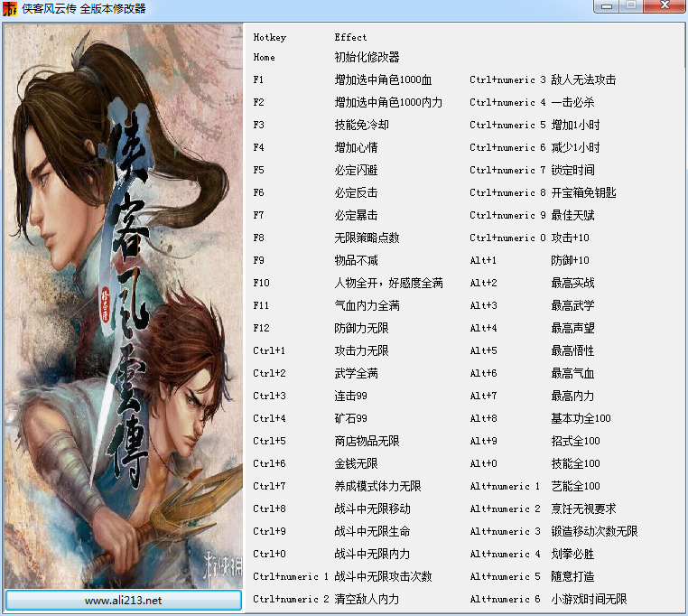Viewport: 688px width, 616px height.
Task: Minimize the trainer window
Action: coord(607,6)
